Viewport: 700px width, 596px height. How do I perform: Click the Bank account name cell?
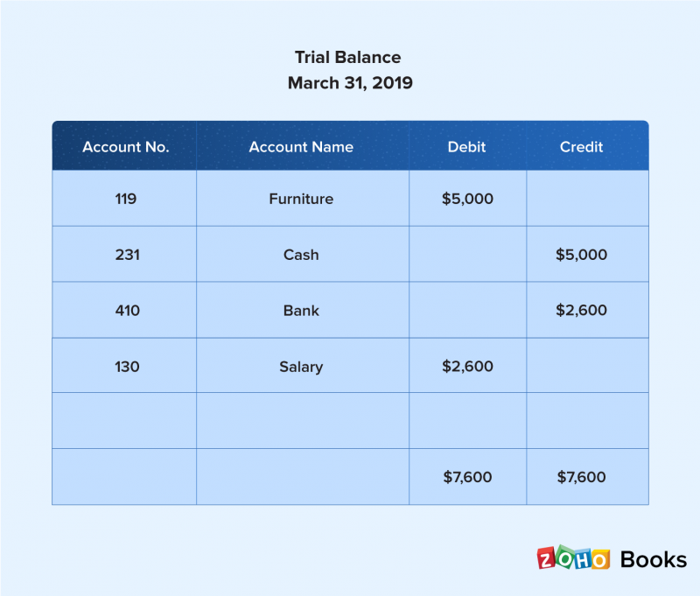[x=303, y=310]
